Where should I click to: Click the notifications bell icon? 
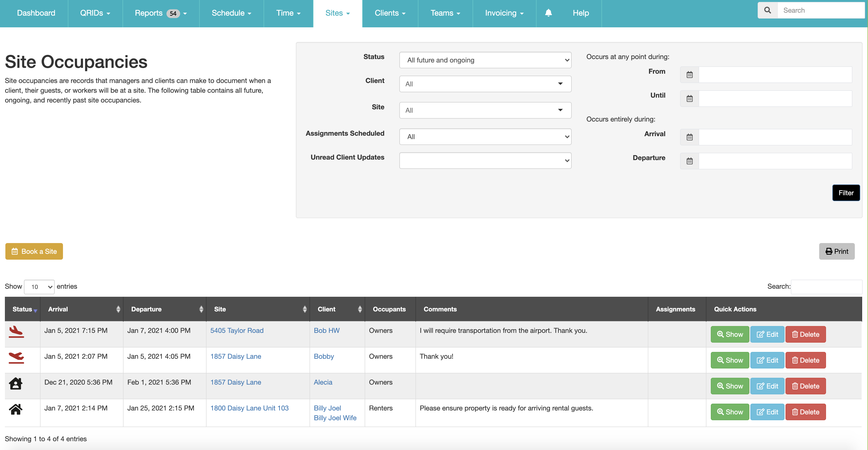[x=548, y=13]
